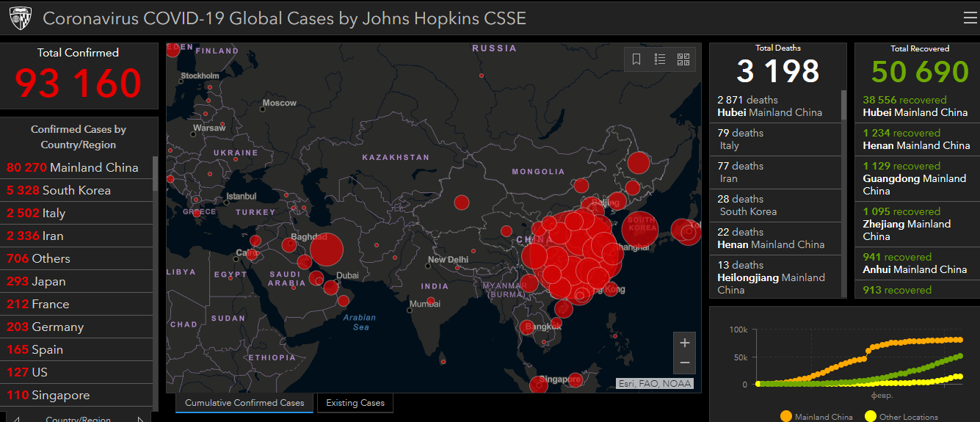The height and width of the screenshot is (422, 980).
Task: Show the map legend list icon
Action: [x=660, y=59]
